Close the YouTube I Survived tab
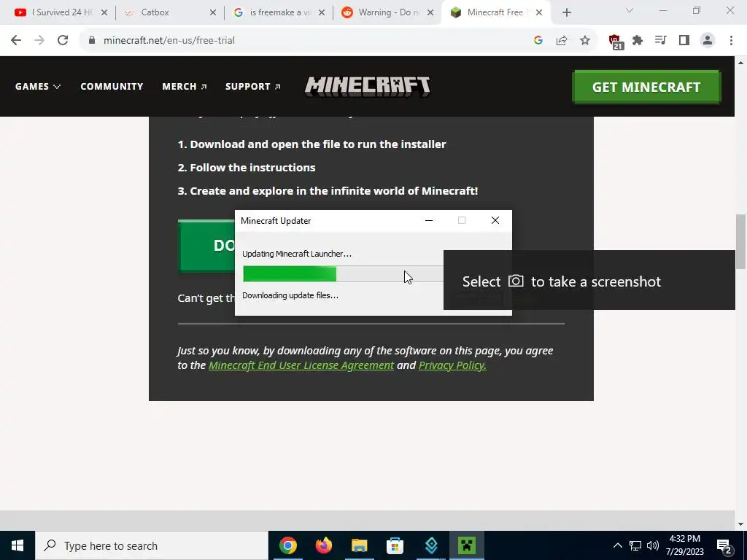 click(x=104, y=13)
